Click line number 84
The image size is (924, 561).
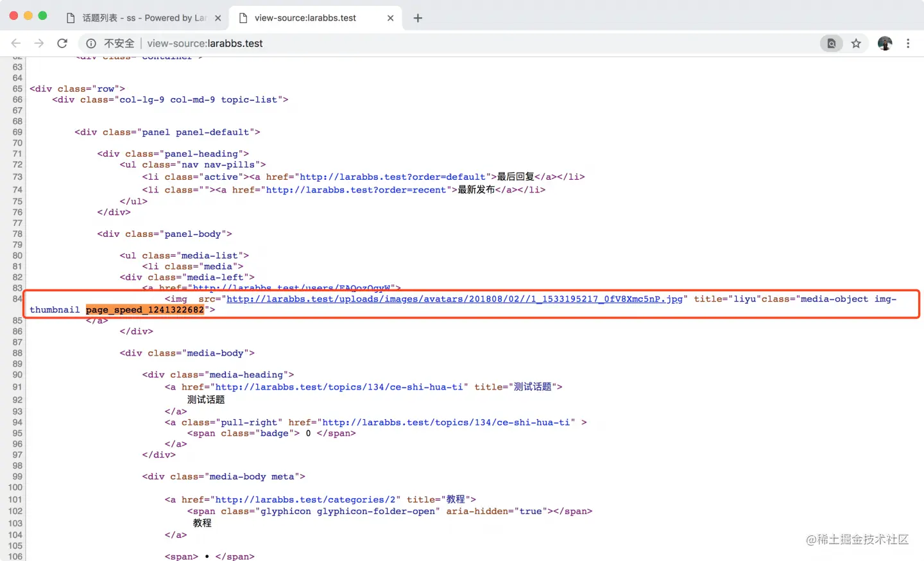17,298
